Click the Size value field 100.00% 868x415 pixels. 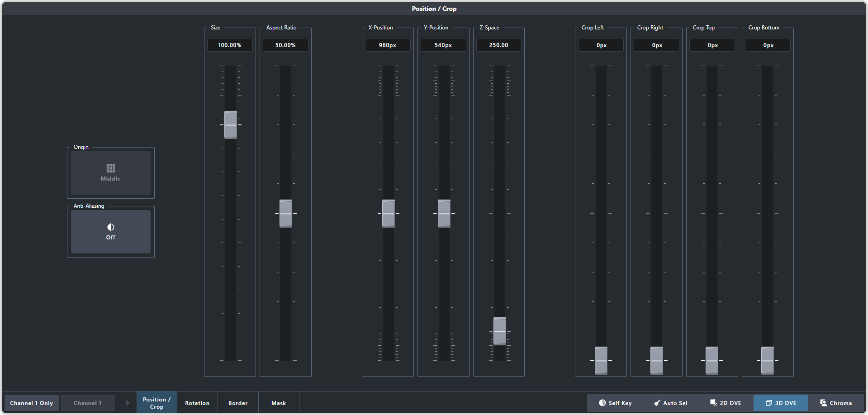pos(230,45)
